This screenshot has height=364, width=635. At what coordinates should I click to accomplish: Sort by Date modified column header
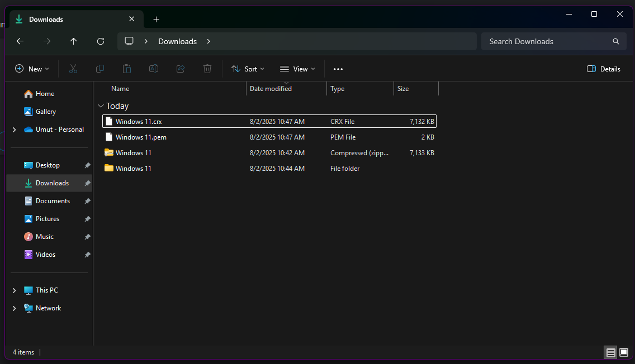pyautogui.click(x=271, y=89)
